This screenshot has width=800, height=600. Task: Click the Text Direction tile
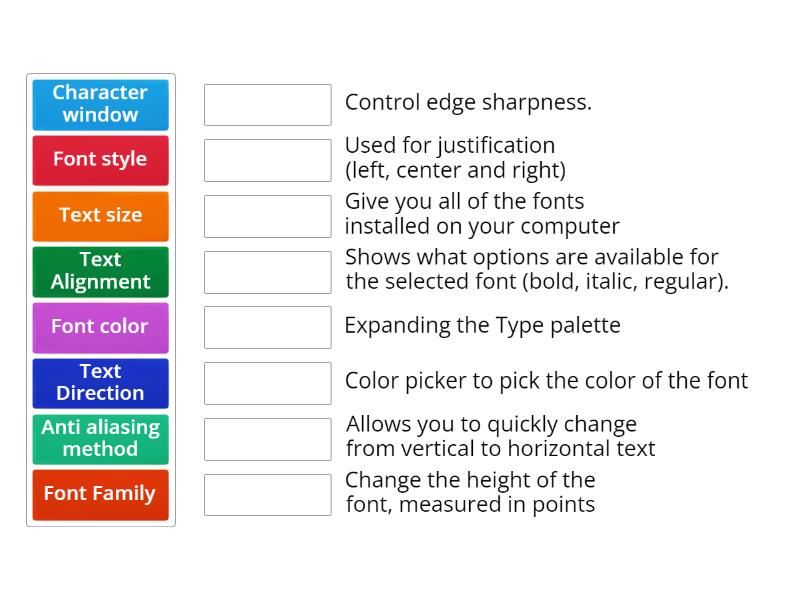click(100, 383)
